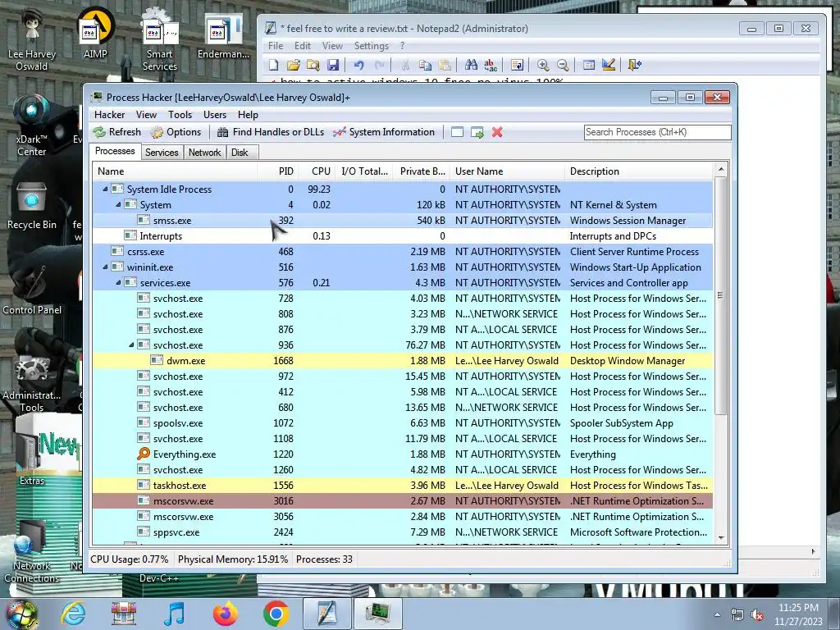Select the xDark Center desktop icon
The image size is (840, 630).
(32, 126)
